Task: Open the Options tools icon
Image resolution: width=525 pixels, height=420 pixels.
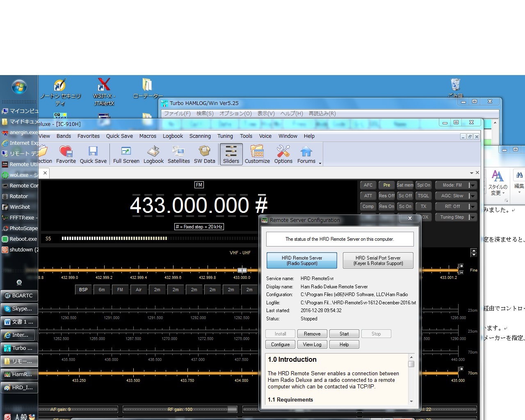Action: (x=283, y=155)
